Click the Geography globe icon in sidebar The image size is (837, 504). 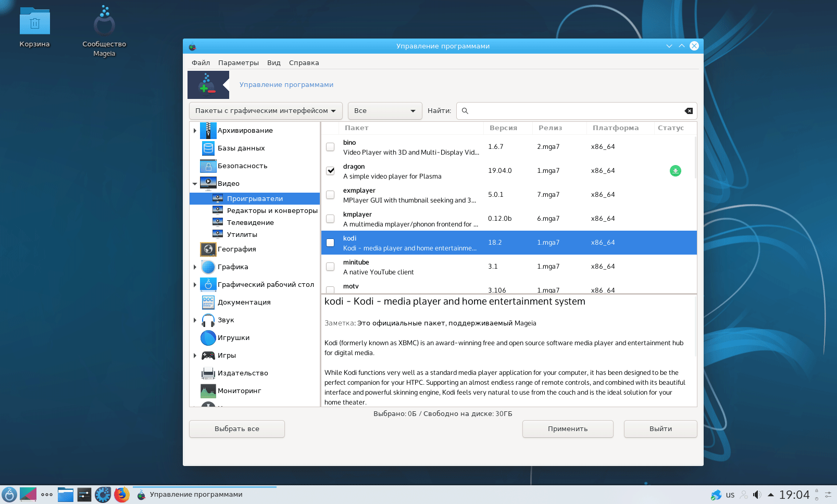click(x=208, y=249)
